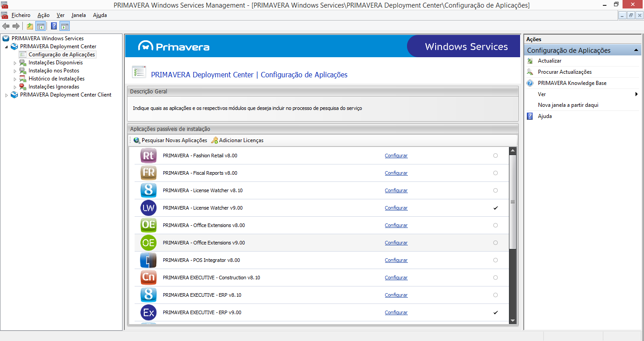Toggle the EXECUTIVE ERP v9.00 checkmark

click(495, 312)
